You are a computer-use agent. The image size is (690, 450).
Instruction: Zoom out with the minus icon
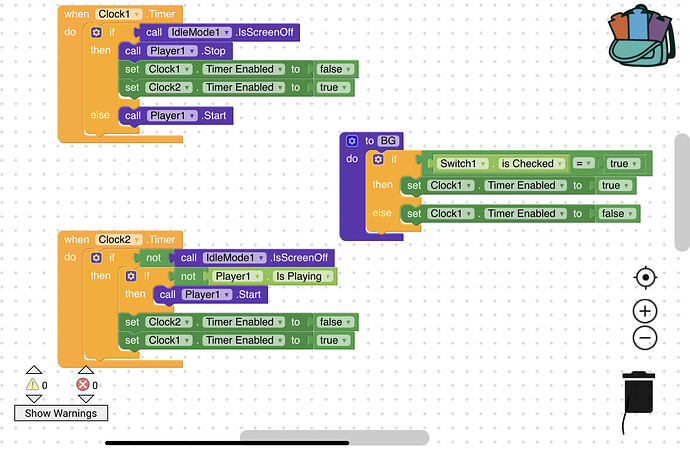pyautogui.click(x=645, y=338)
